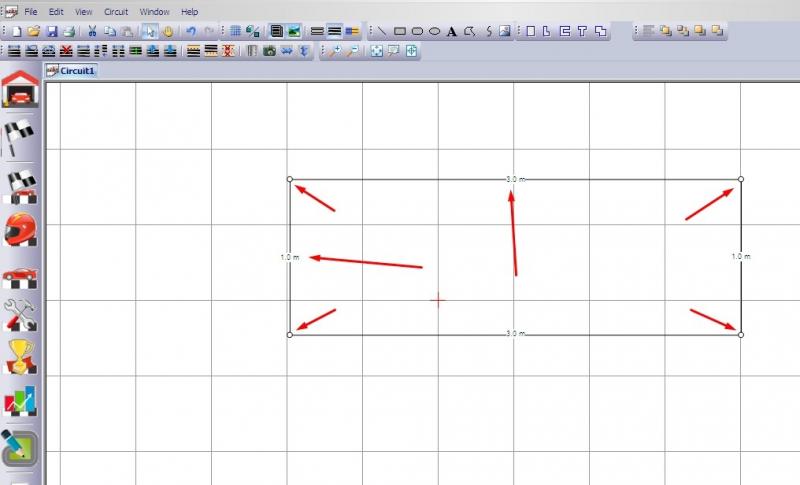Select the text tool letter A
This screenshot has height=485, width=800.
[452, 31]
